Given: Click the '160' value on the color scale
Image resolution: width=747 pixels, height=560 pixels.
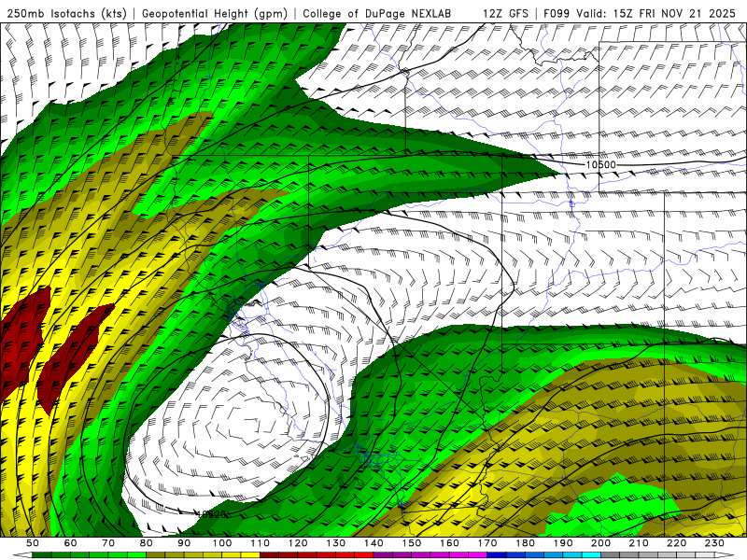Looking at the screenshot, I should pyautogui.click(x=450, y=543).
